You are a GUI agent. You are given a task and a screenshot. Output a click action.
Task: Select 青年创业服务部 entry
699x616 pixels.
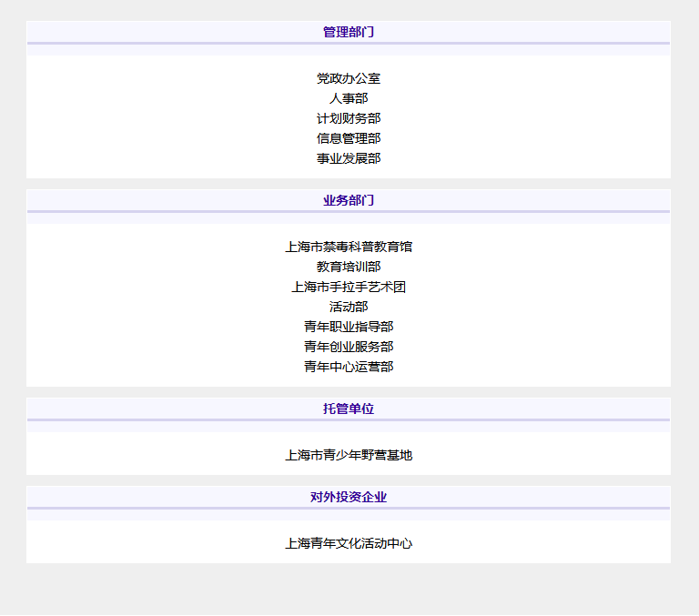[349, 347]
